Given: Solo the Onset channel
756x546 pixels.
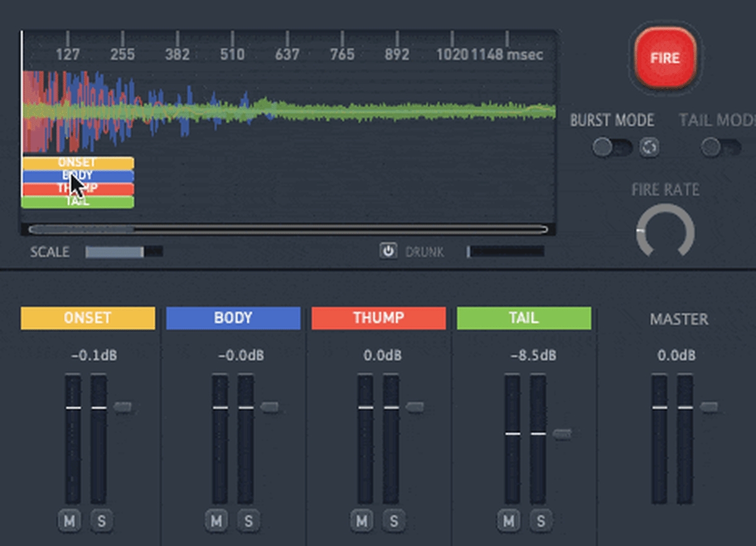Looking at the screenshot, I should 102,521.
